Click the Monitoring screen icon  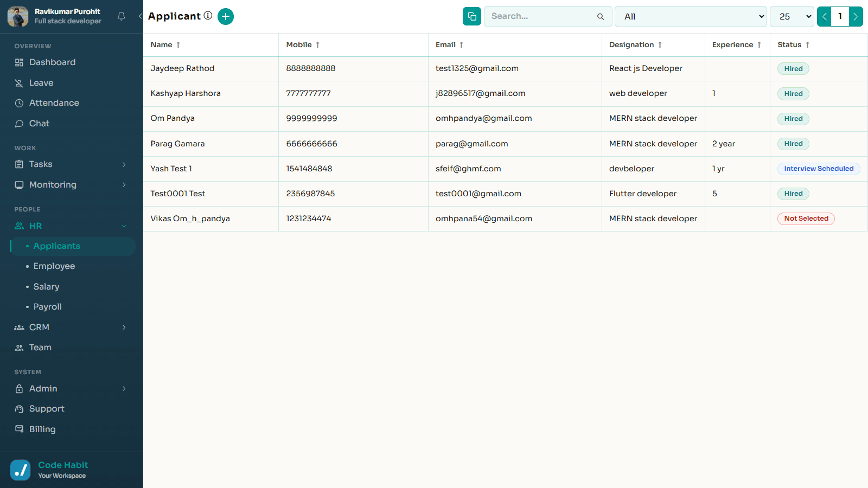[19, 185]
